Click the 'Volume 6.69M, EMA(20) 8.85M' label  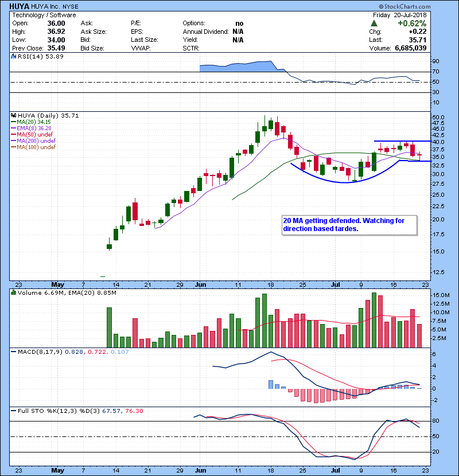(x=67, y=292)
